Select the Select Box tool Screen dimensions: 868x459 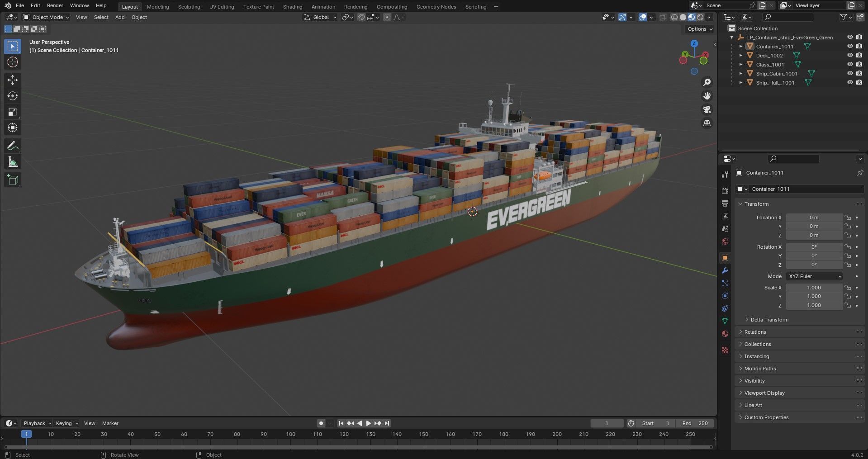point(13,46)
